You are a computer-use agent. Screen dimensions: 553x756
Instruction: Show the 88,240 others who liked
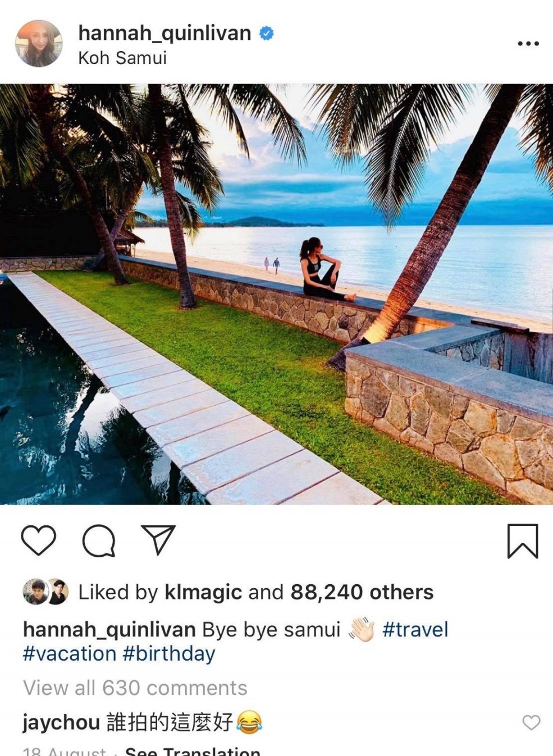tap(362, 592)
